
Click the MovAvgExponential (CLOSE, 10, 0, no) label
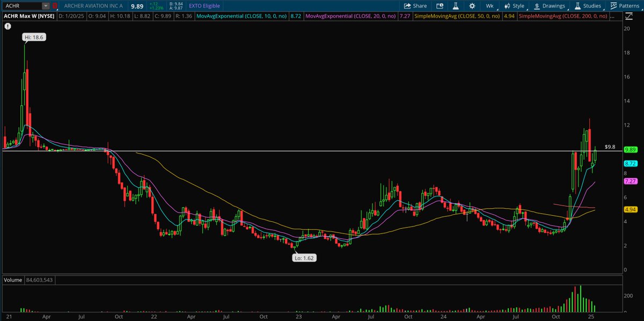(241, 17)
